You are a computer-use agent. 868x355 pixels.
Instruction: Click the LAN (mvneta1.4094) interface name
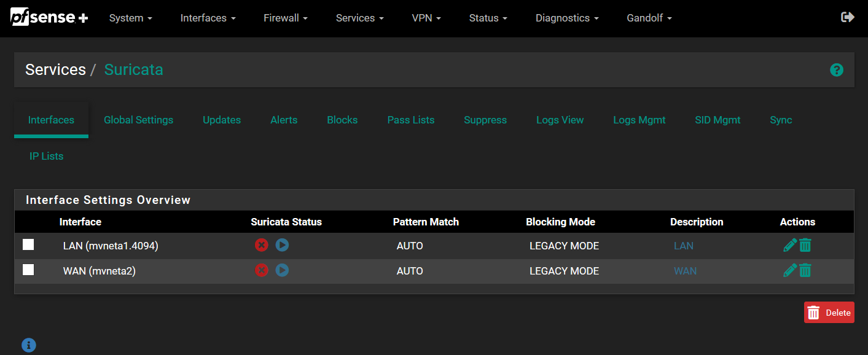111,246
